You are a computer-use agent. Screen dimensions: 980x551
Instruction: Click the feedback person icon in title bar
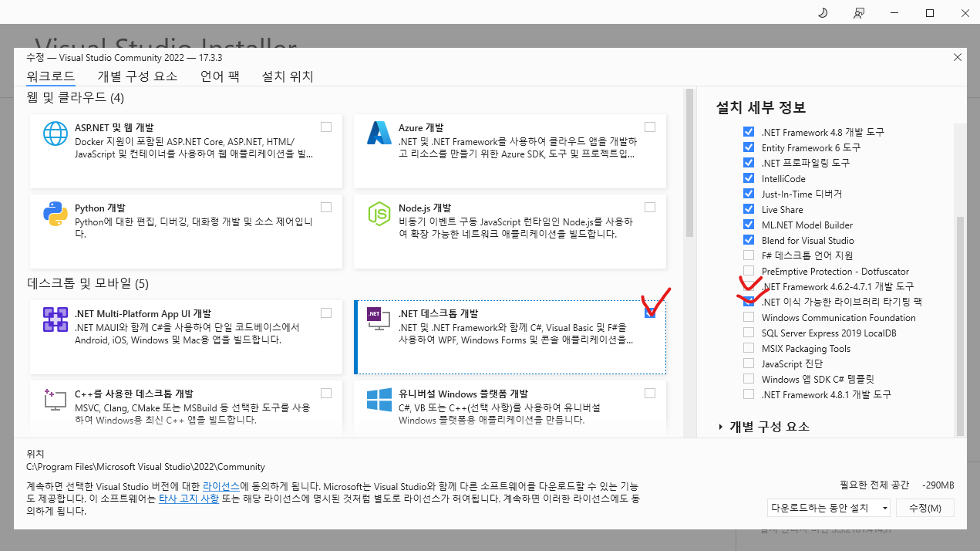click(859, 13)
